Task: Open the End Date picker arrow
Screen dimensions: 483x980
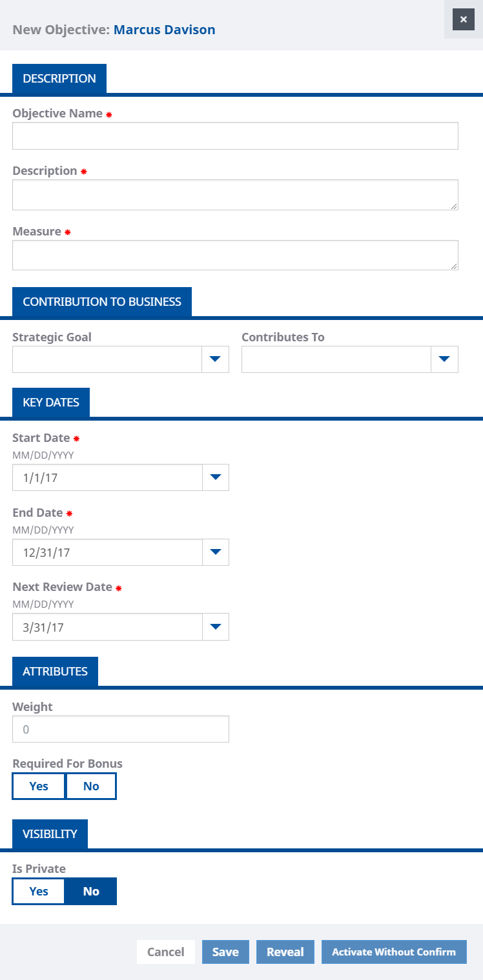Action: pos(215,552)
